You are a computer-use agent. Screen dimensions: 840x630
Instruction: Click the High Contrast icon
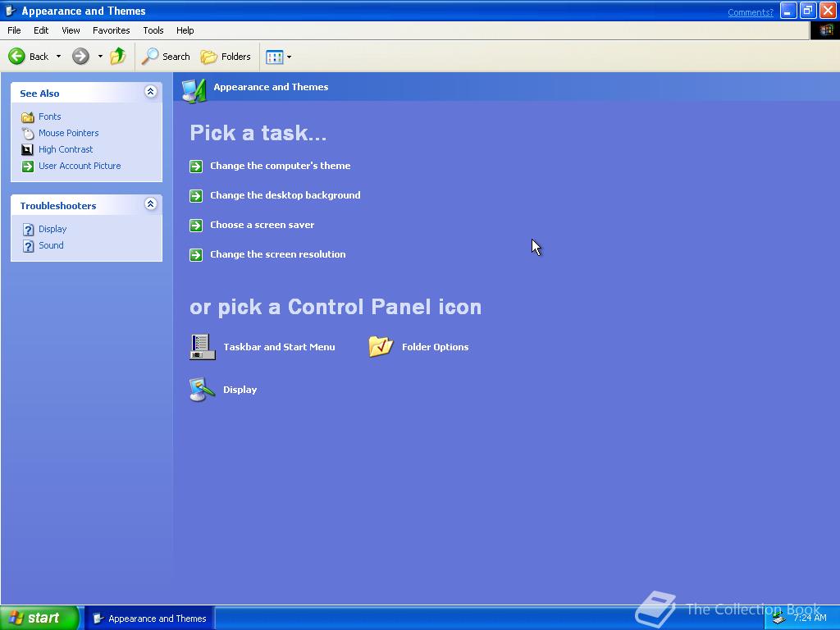27,149
